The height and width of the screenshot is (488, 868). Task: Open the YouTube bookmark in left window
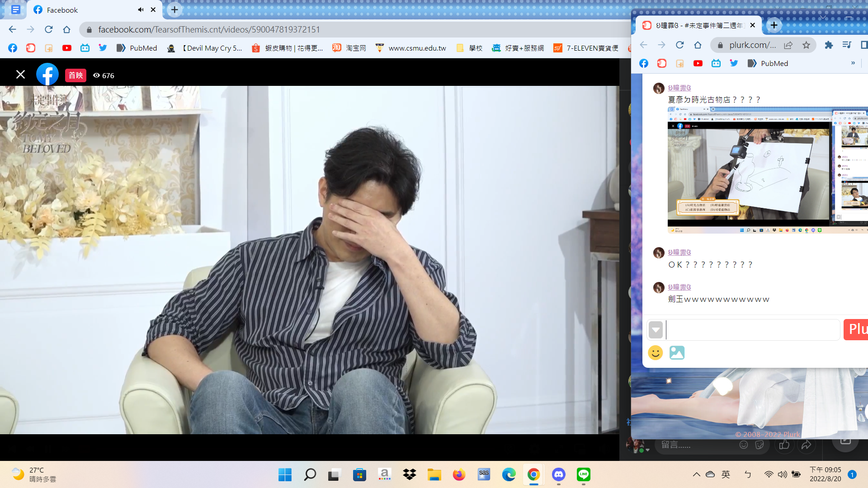[x=67, y=48]
